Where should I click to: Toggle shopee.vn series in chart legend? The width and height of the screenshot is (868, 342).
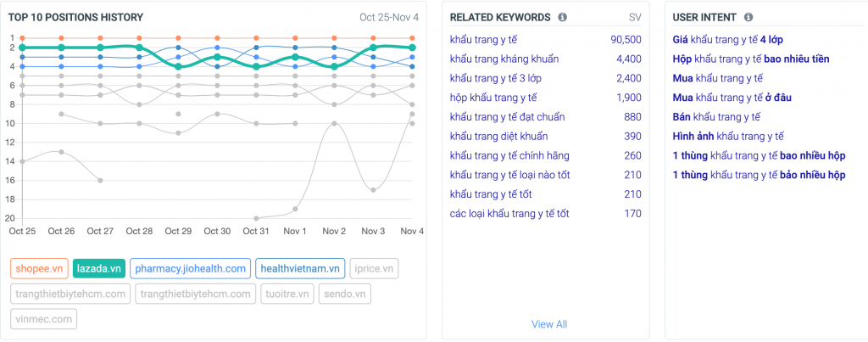(39, 268)
